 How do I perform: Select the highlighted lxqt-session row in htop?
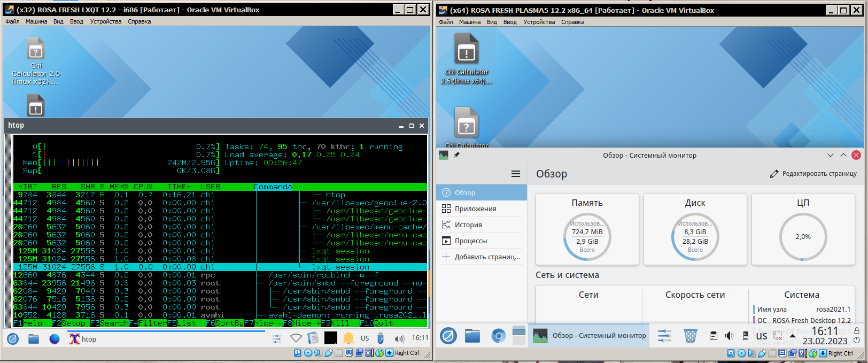pos(214,267)
